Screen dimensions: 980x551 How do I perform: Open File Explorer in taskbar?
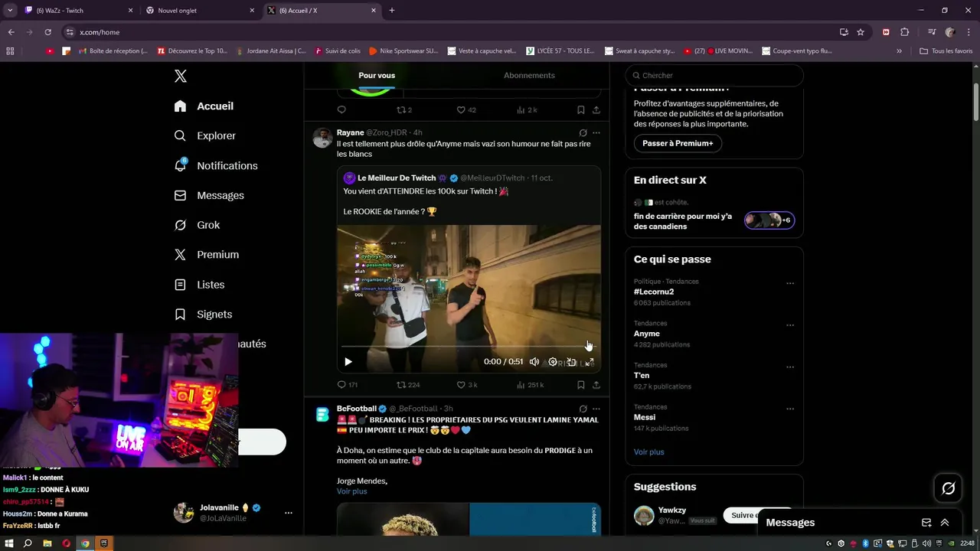click(x=47, y=543)
